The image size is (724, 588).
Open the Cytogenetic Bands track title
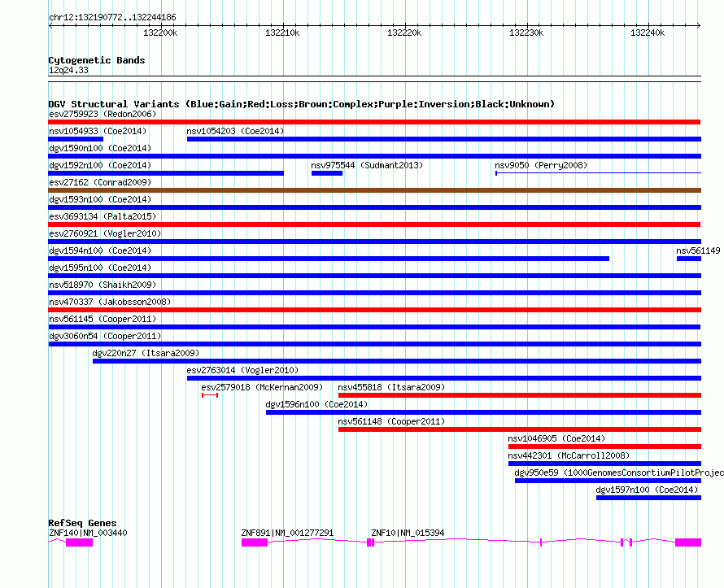pyautogui.click(x=96, y=60)
